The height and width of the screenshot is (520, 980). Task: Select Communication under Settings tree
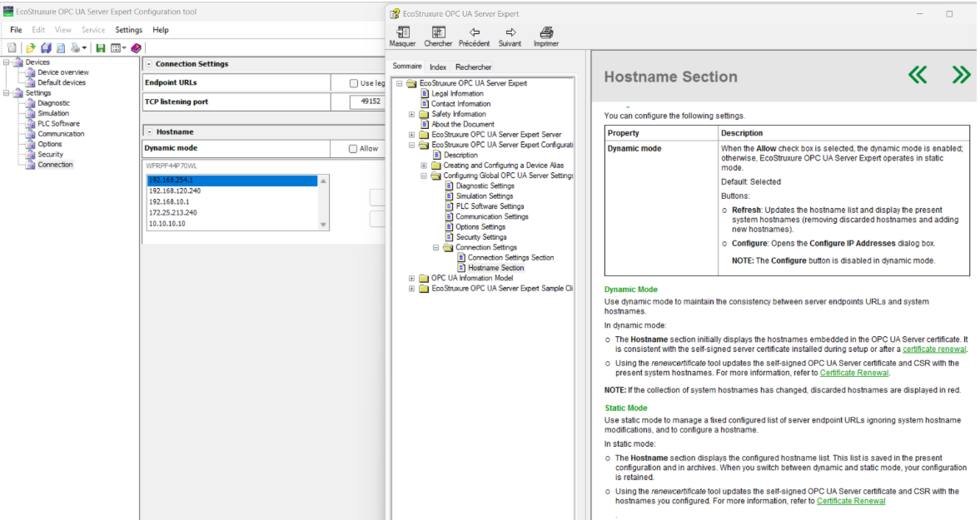tap(61, 134)
